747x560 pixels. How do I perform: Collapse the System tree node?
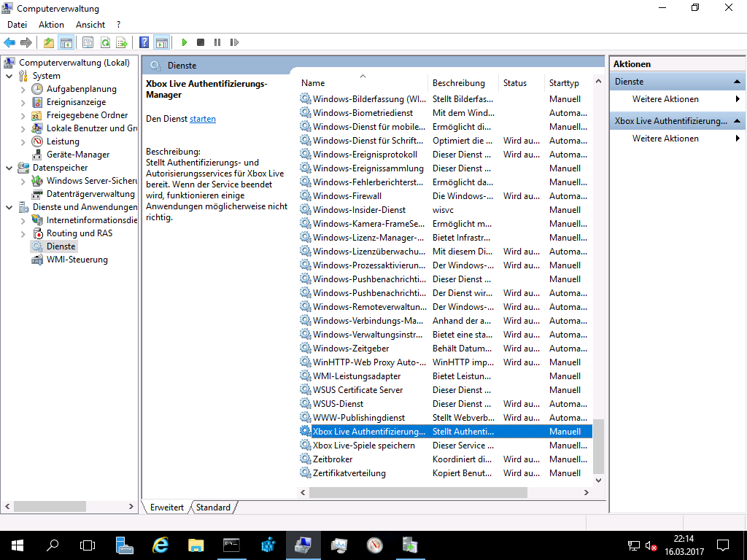[9, 76]
